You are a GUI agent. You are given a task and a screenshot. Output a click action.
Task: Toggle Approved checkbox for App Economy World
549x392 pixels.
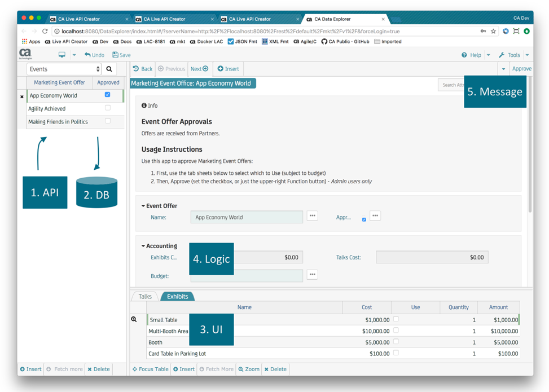pyautogui.click(x=108, y=95)
